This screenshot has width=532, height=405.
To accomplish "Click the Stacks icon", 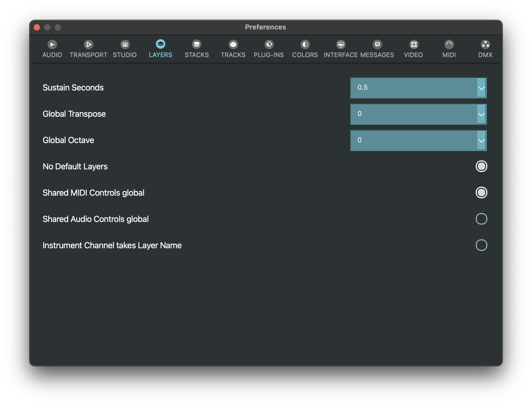I will pos(197,44).
